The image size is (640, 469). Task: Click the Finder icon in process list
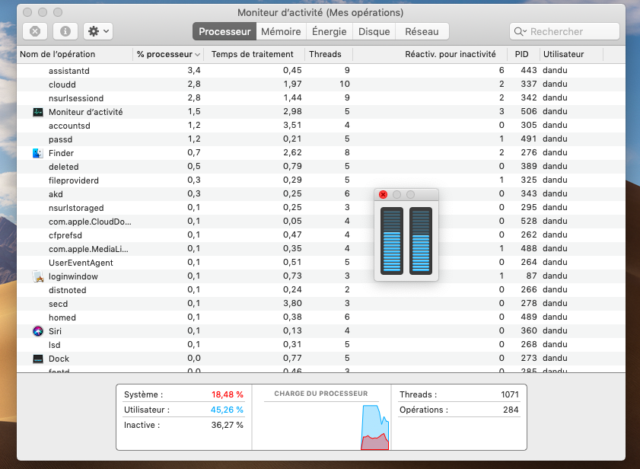[x=38, y=153]
